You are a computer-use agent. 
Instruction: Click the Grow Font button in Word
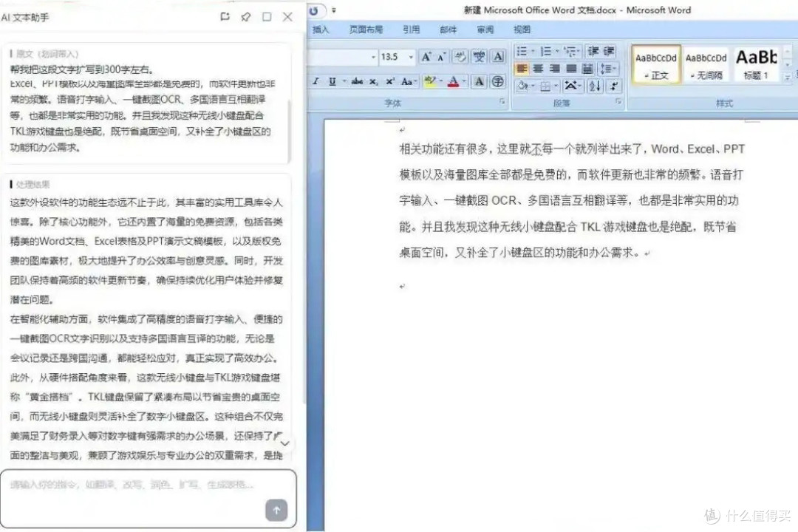coord(426,56)
